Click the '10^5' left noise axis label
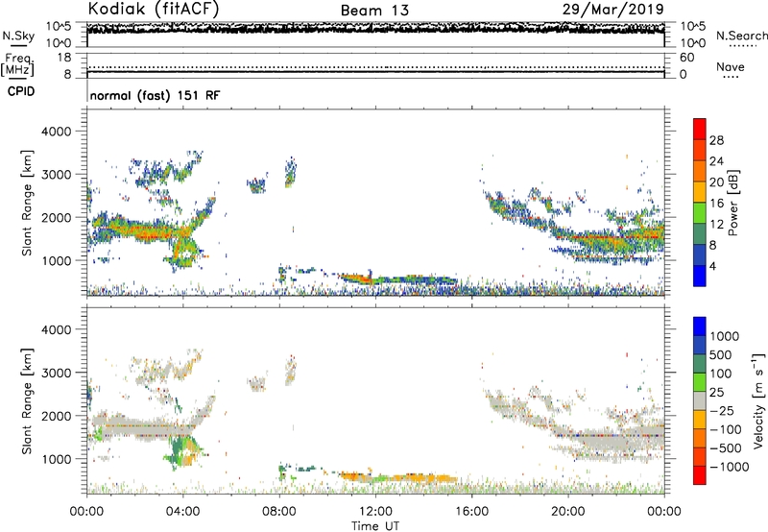The height and width of the screenshot is (532, 768). (59, 26)
